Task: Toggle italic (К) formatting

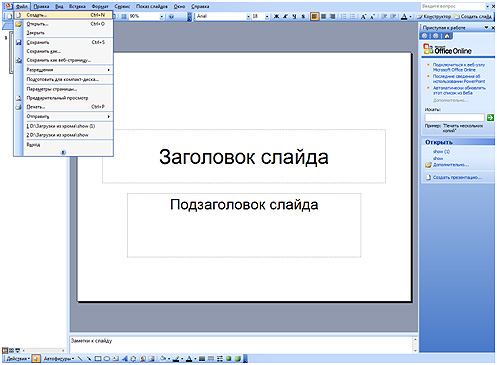Action: (285, 16)
